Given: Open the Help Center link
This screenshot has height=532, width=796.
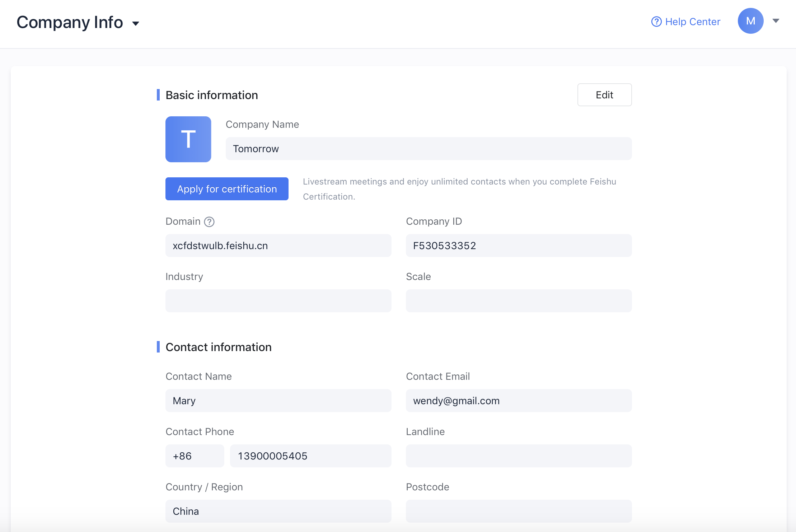Looking at the screenshot, I should click(x=692, y=22).
